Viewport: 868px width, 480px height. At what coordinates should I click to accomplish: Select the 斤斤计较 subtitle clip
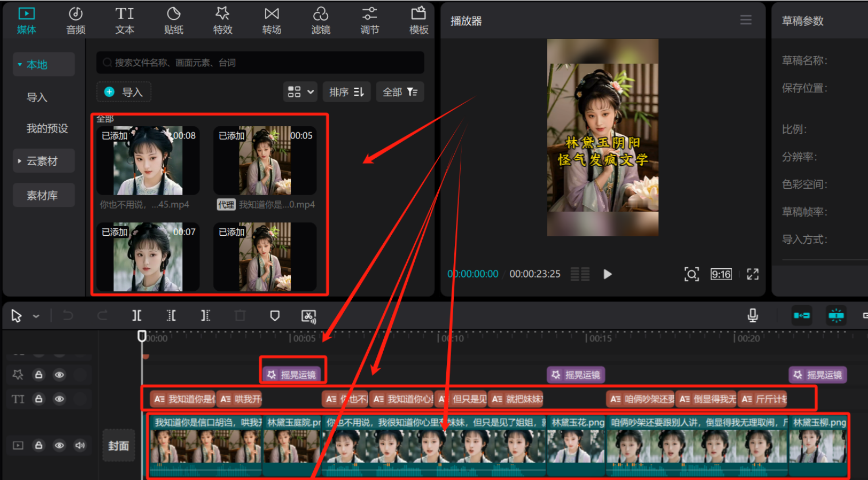[763, 399]
